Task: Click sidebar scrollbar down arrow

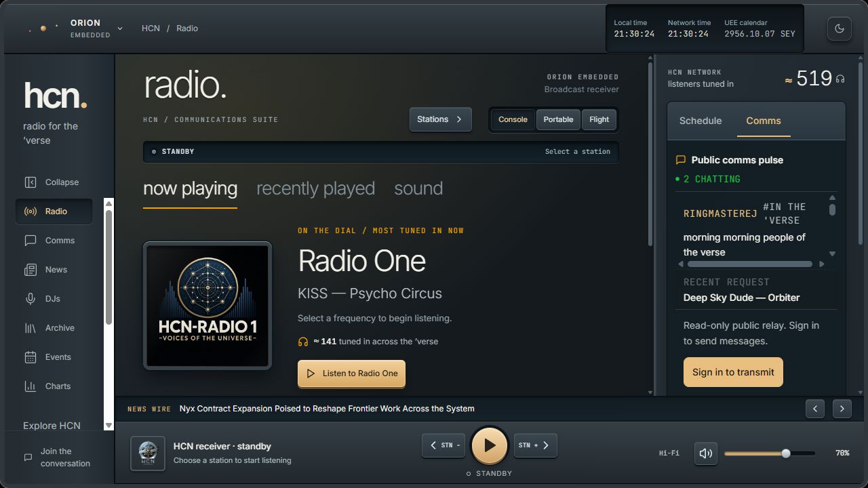Action: tap(108, 425)
